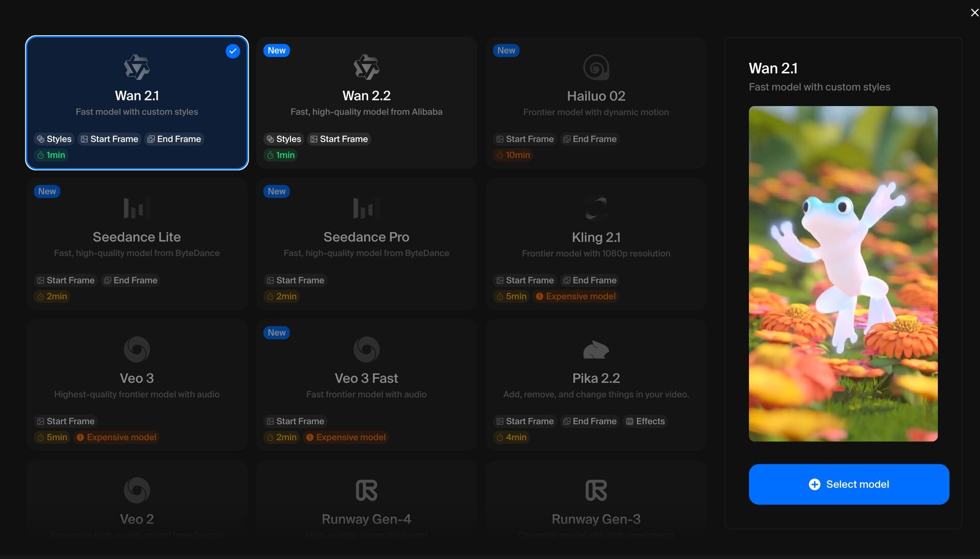
Task: Click the End Frame tag on Kling 2.1
Action: tap(590, 280)
